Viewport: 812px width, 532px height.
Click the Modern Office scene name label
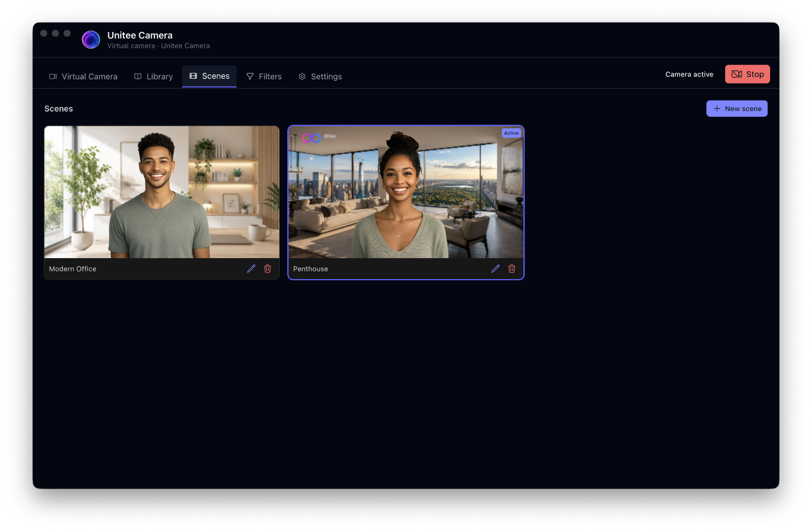[73, 269]
